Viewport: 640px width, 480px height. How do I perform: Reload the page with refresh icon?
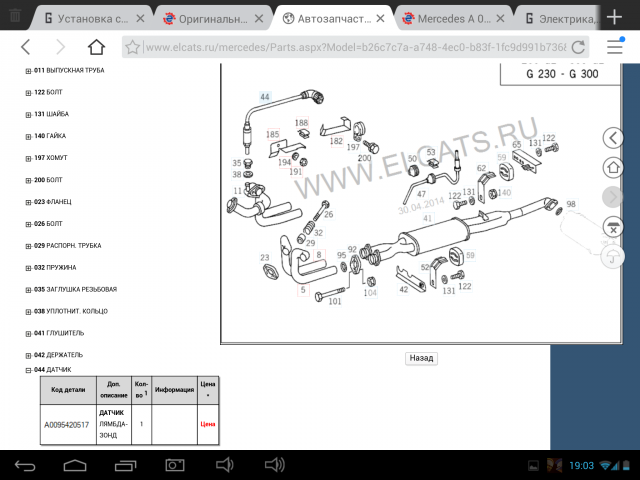[x=578, y=47]
